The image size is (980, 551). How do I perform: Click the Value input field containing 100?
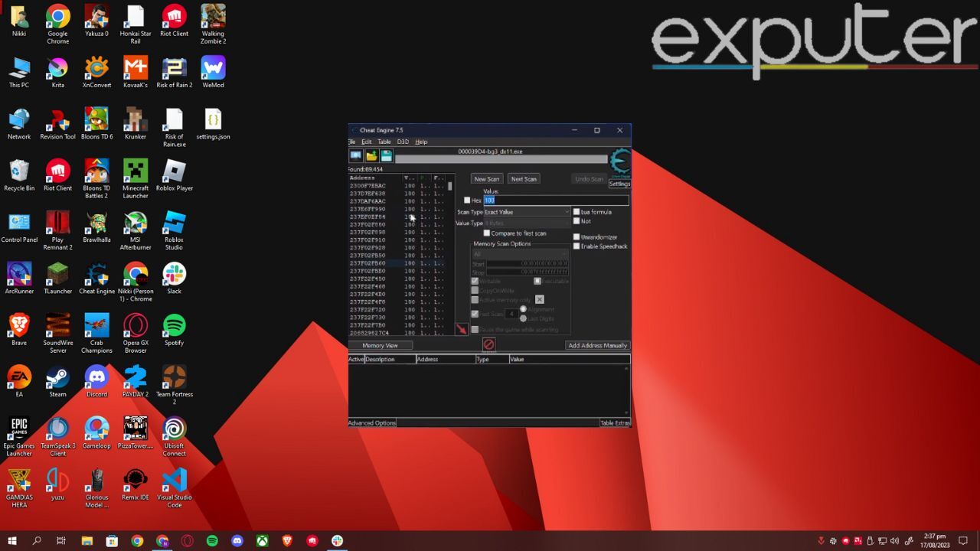[556, 201]
